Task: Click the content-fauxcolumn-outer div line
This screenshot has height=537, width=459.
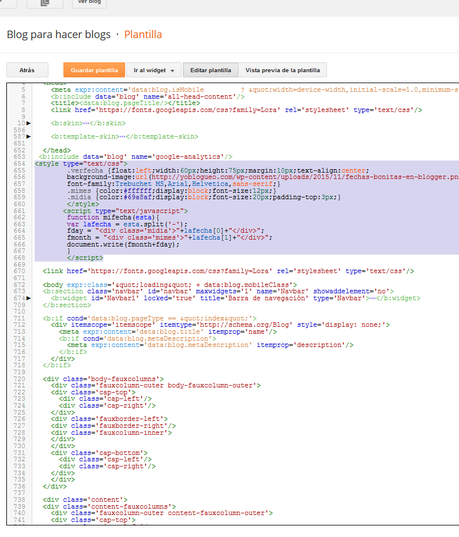Action: 162,513
